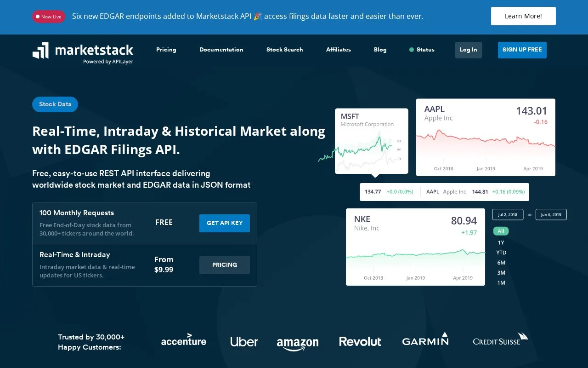Click SIGN UP FREE button
588x368 pixels.
click(522, 50)
